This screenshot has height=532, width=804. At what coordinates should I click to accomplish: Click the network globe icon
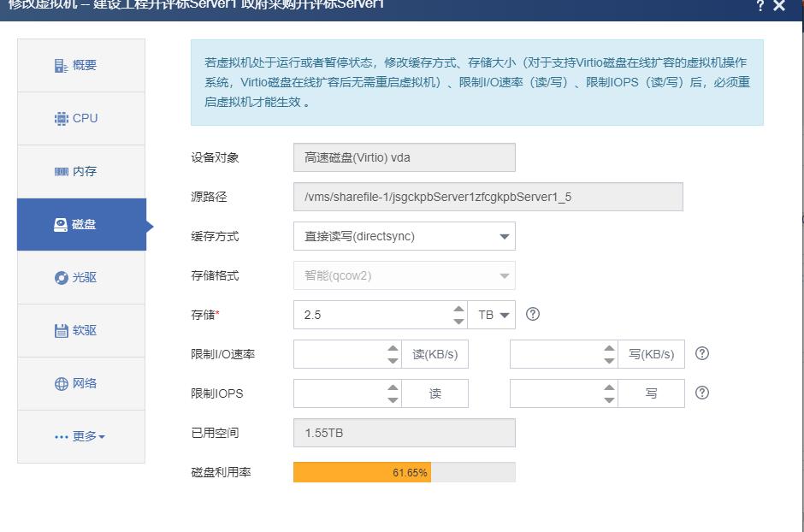61,383
